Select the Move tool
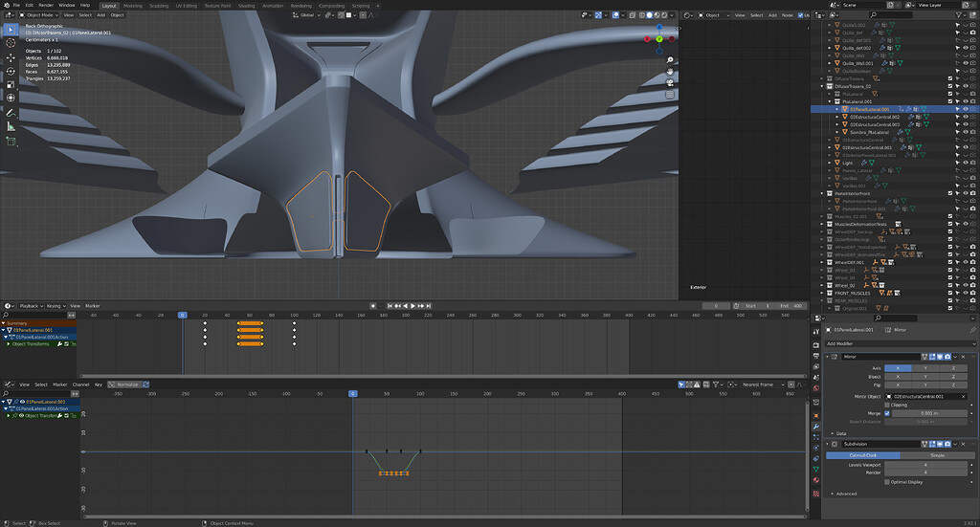The image size is (980, 527). (x=11, y=57)
